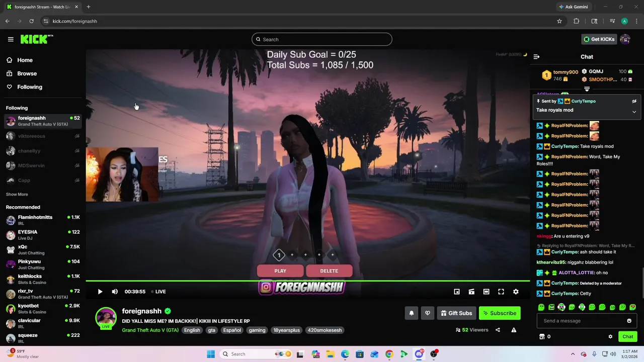Open a new browser tab

tap(88, 7)
